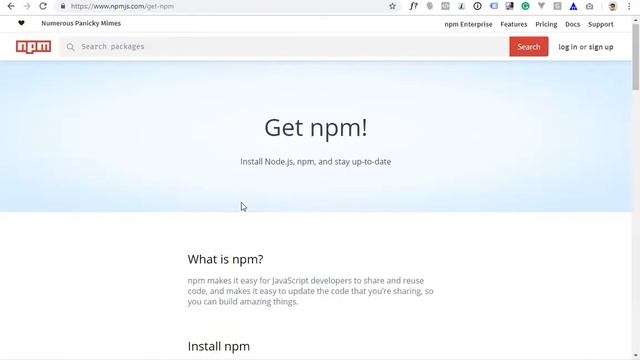Click the magnifier icon in search box
The width and height of the screenshot is (640, 360).
pyautogui.click(x=70, y=47)
